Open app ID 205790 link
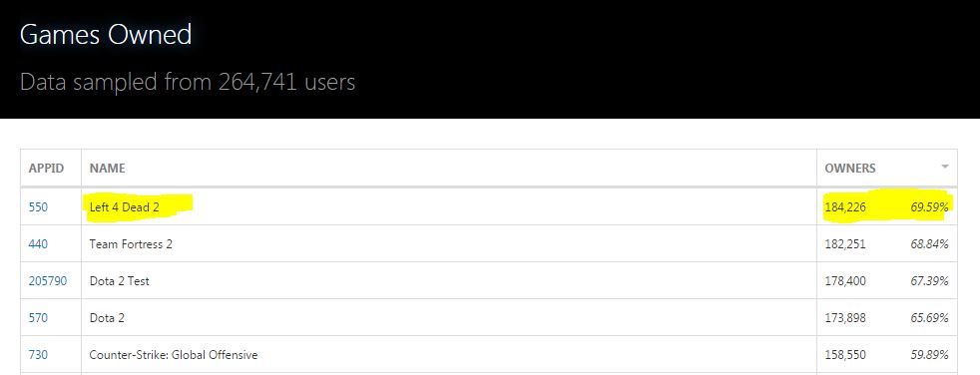Image resolution: width=980 pixels, height=375 pixels. (x=48, y=281)
